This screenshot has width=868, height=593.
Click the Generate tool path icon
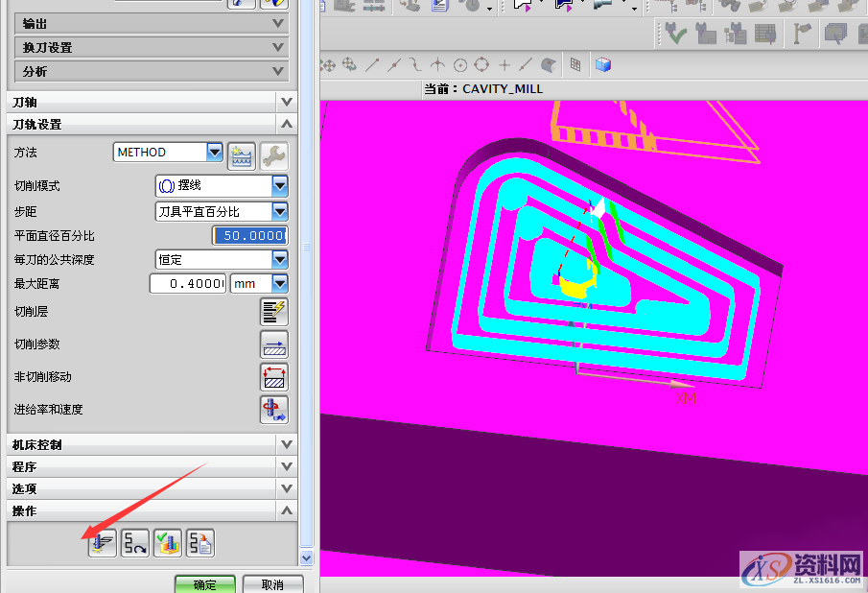[103, 543]
